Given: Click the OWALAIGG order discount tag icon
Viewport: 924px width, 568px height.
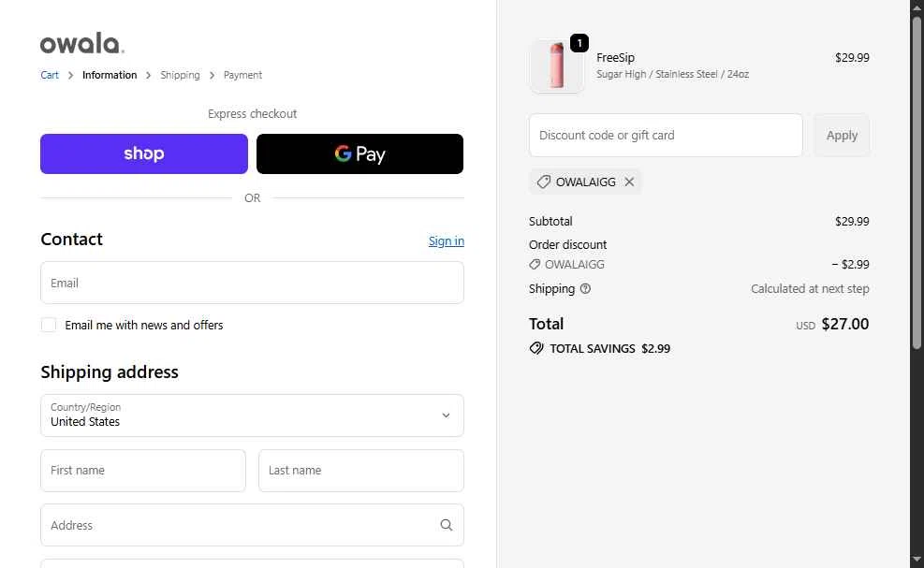Looking at the screenshot, I should 535,265.
